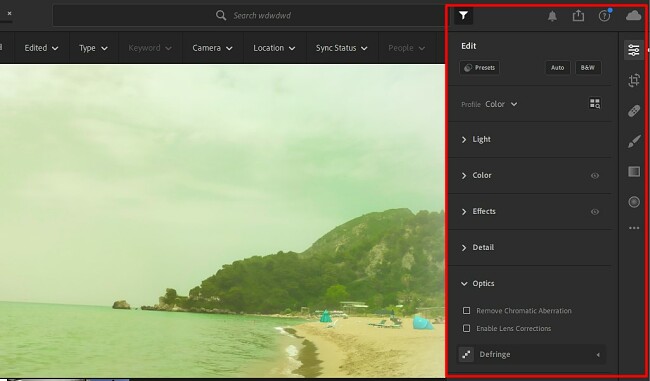This screenshot has height=381, width=650.
Task: Open the profile browser grid icon
Action: pyautogui.click(x=594, y=103)
